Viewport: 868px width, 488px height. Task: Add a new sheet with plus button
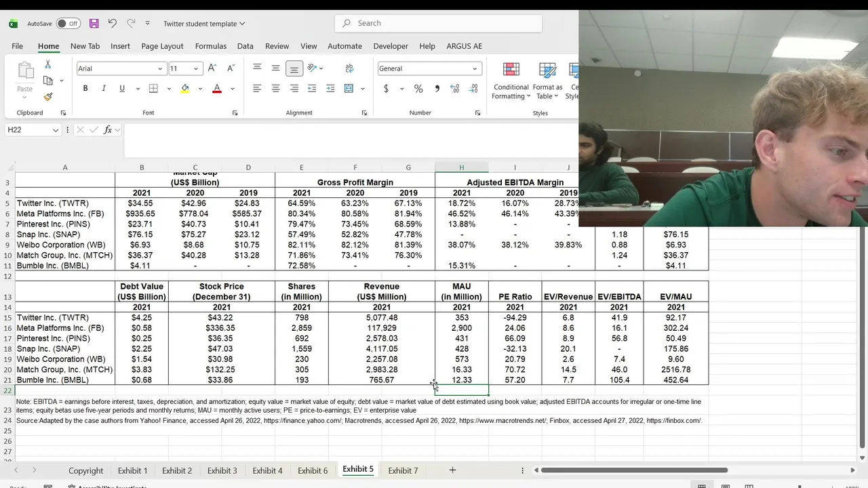(452, 470)
